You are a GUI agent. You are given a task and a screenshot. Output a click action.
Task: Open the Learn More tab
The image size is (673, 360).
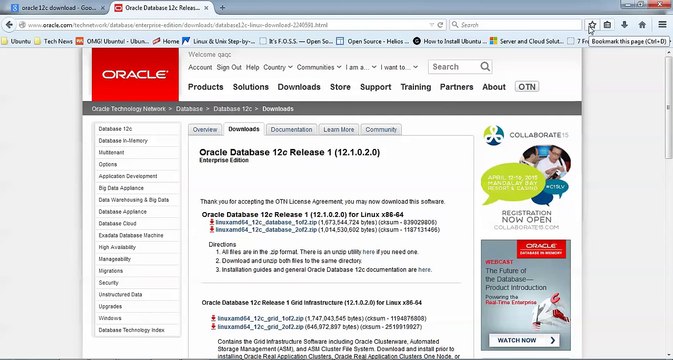pos(339,130)
